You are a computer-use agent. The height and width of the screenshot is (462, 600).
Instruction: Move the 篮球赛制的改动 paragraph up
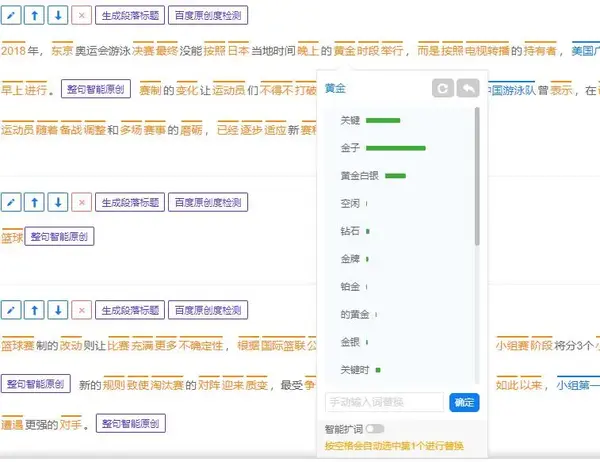34,310
